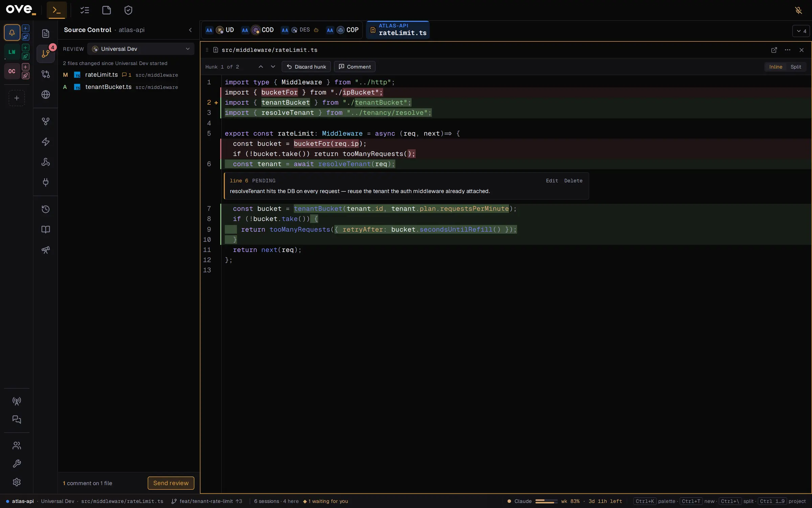Open the webhook icon in sidebar

[x=46, y=162]
